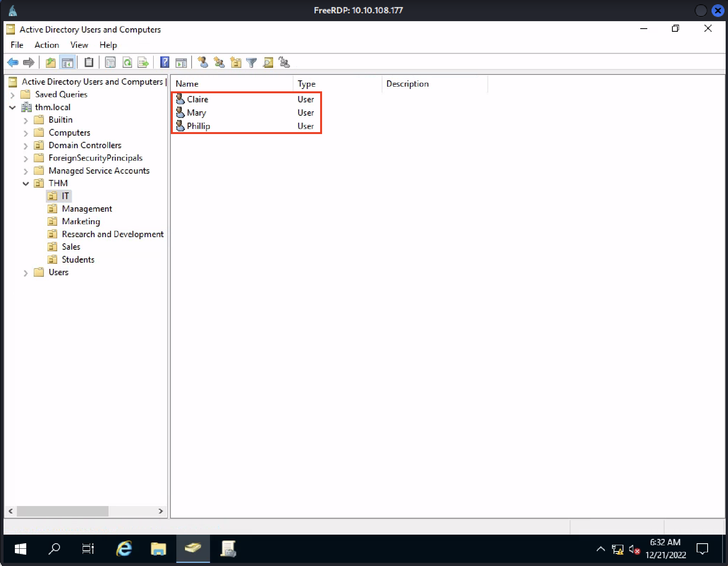Sort by Name column header

pyautogui.click(x=232, y=84)
